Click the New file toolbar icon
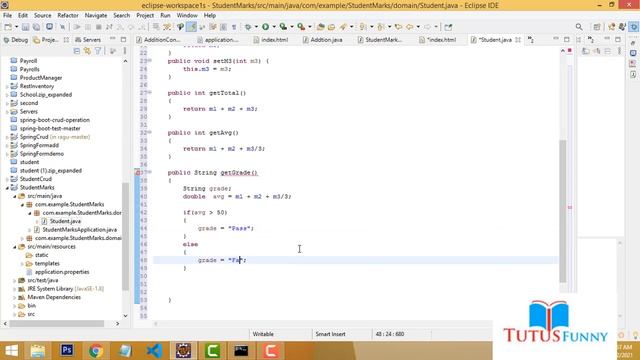Image resolution: width=640 pixels, height=360 pixels. [x=8, y=27]
